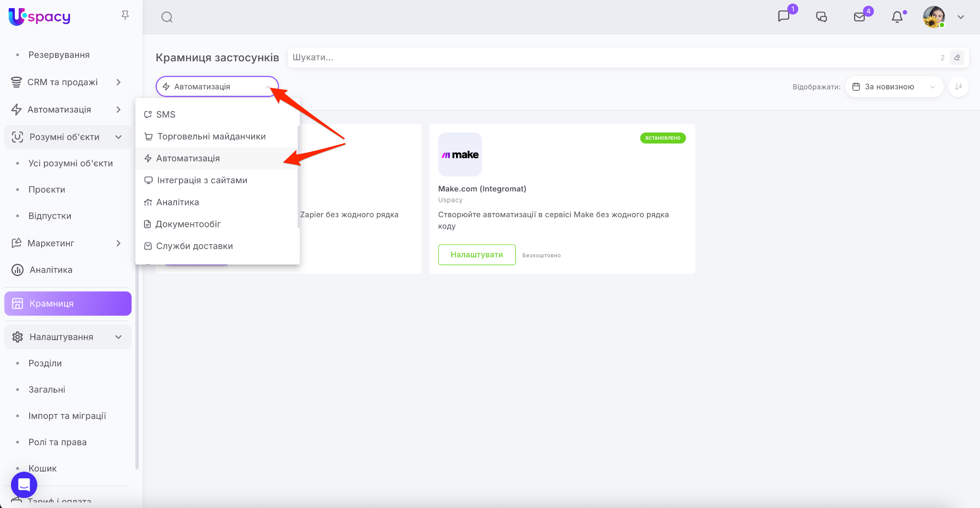Open the chat messages icon with badge 1
980x508 pixels.
coord(784,17)
